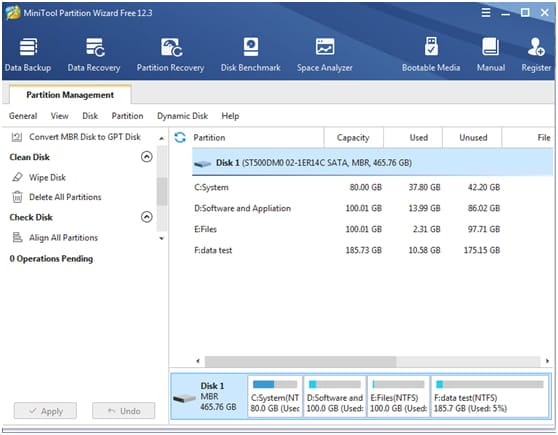Screen dimensions: 558x435
Task: Sort by the Capacity column header
Action: pyautogui.click(x=353, y=137)
